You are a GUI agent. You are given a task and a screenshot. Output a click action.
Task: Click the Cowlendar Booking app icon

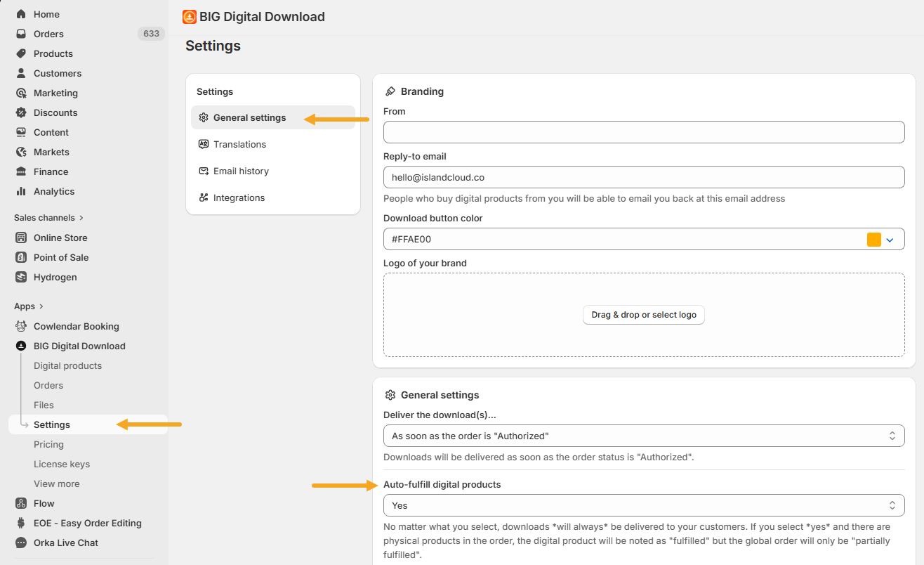(x=21, y=326)
